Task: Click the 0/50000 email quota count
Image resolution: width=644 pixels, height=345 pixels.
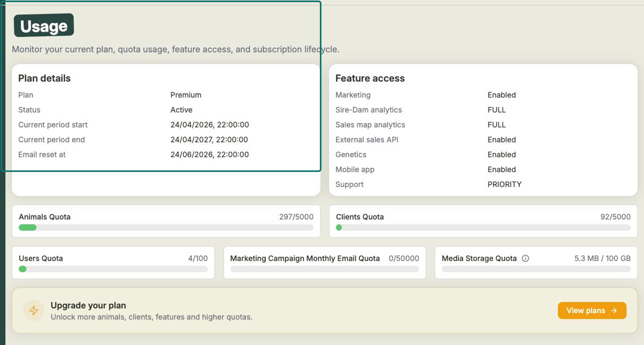Action: (x=404, y=258)
